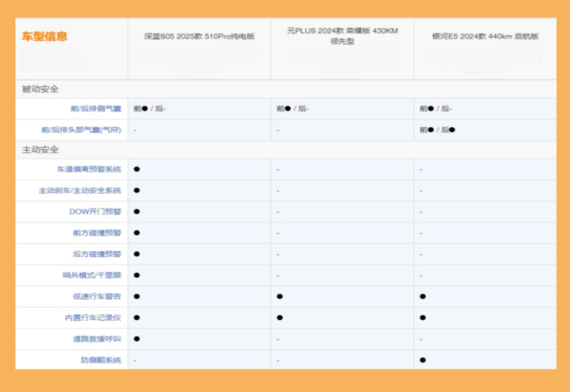Click 银河E5 dot for 内置行车记录仪
This screenshot has height=392, width=570.
[423, 318]
